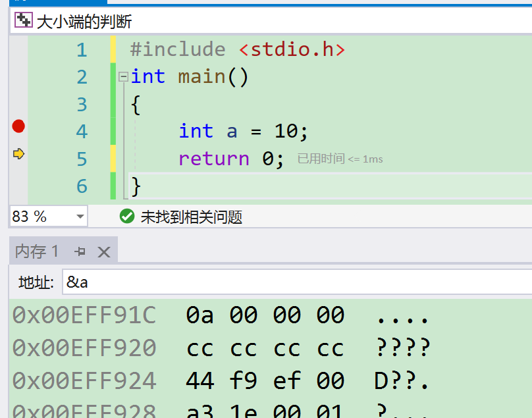Image resolution: width=532 pixels, height=418 pixels.
Task: Click the byte f9 in memory view
Action: click(x=243, y=380)
